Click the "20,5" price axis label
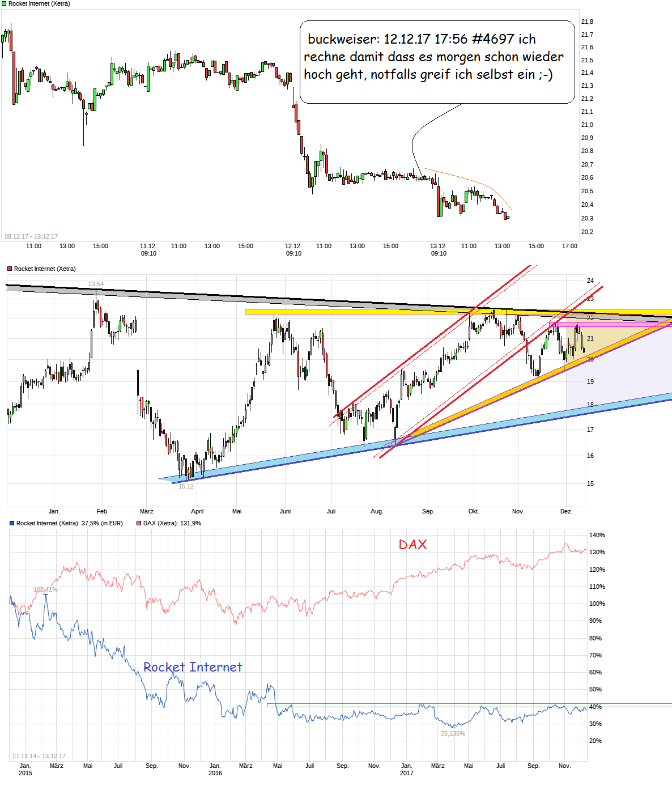Image resolution: width=672 pixels, height=807 pixels. 587,191
